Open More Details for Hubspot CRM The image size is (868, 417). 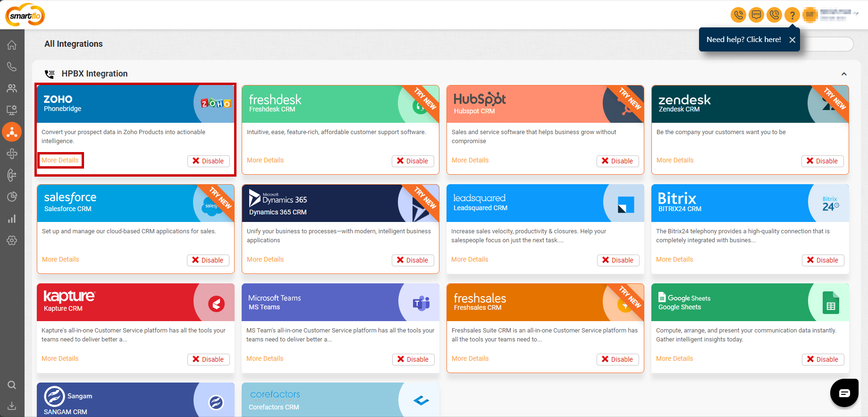(470, 160)
